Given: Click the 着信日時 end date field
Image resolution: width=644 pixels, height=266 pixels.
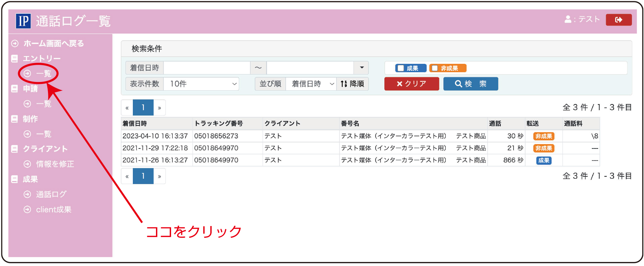Looking at the screenshot, I should 310,68.
